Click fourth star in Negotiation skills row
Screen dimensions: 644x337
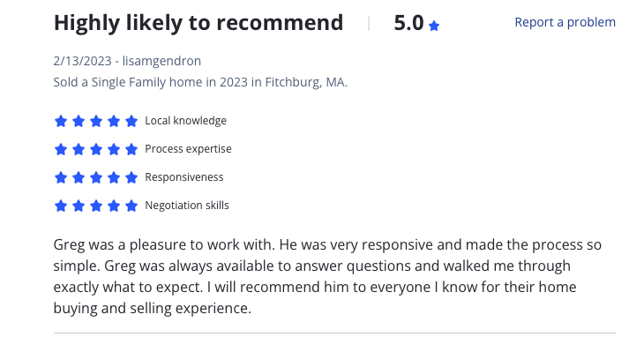[x=114, y=206]
